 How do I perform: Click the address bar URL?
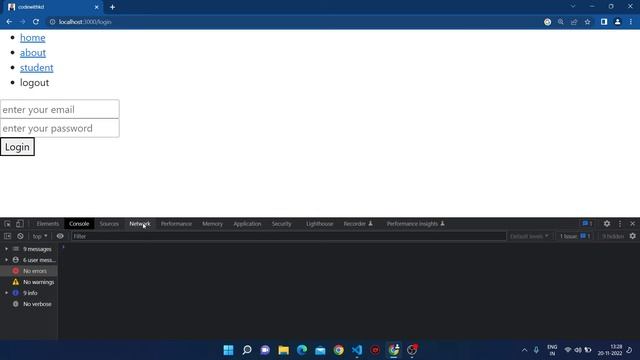[85, 22]
